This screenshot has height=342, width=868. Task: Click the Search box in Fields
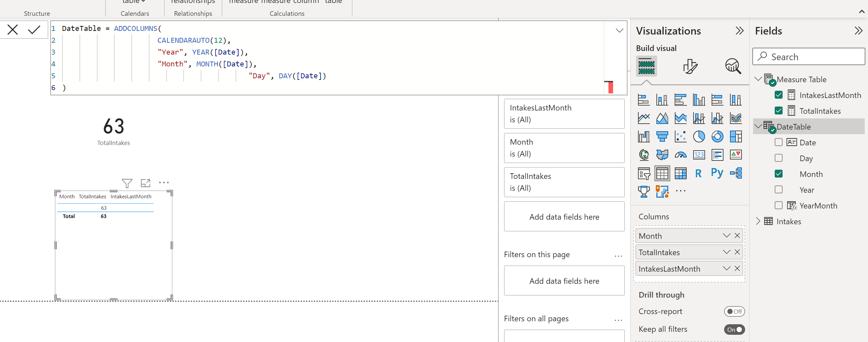coord(808,56)
